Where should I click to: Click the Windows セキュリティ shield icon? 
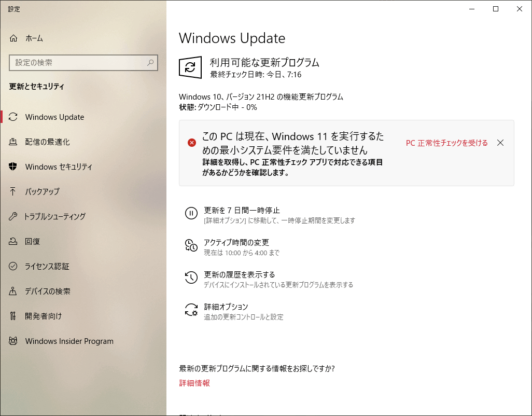click(x=13, y=167)
